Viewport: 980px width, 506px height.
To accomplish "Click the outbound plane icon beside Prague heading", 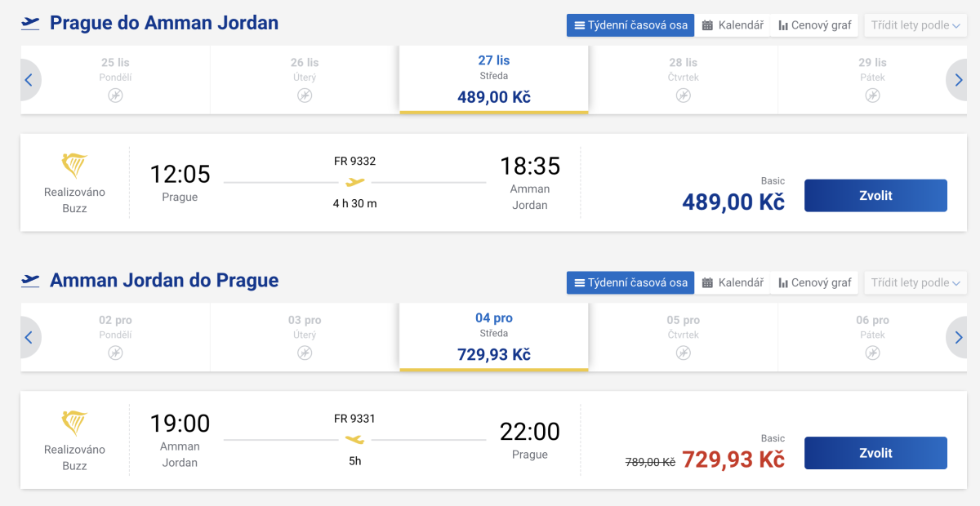I will [x=30, y=24].
